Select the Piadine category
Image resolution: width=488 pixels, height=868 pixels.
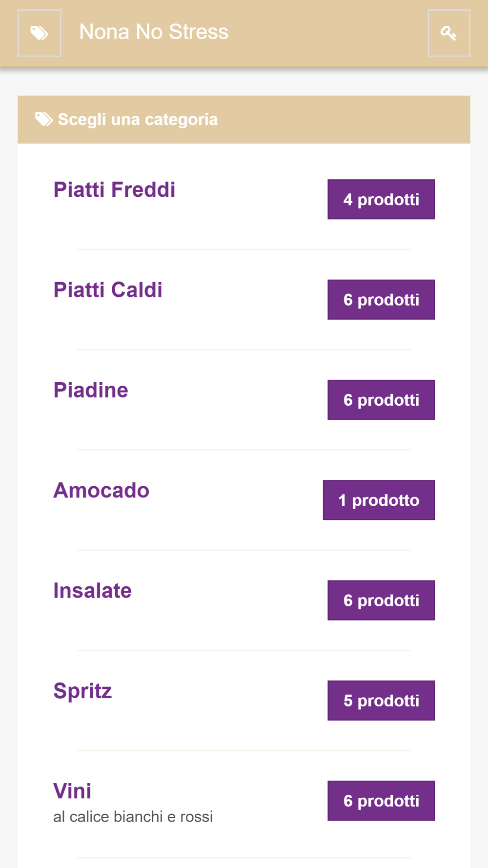click(91, 390)
